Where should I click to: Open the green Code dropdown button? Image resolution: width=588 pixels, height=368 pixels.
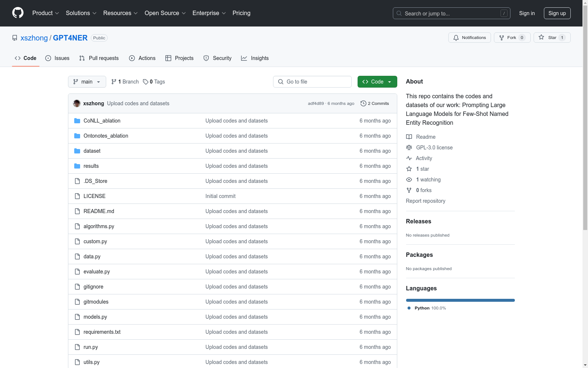[377, 82]
